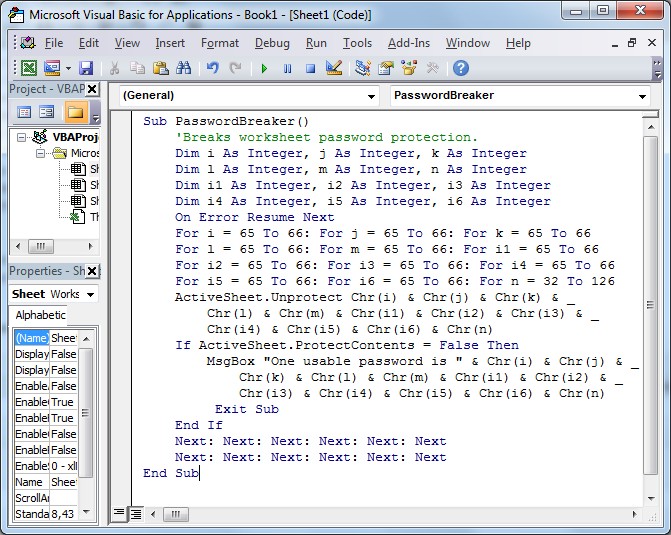The width and height of the screenshot is (671, 535).
Task: Click the View Microsoft Excel icon
Action: [28, 68]
